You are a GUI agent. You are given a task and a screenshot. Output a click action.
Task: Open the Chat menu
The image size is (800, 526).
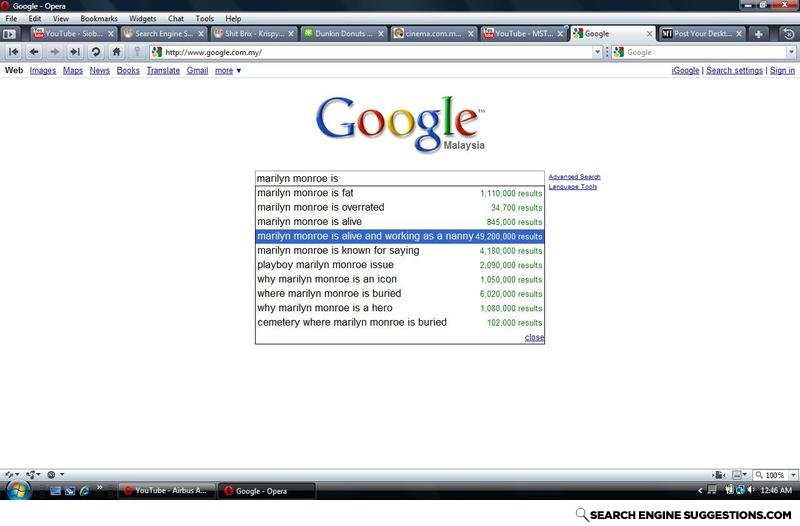coord(176,18)
